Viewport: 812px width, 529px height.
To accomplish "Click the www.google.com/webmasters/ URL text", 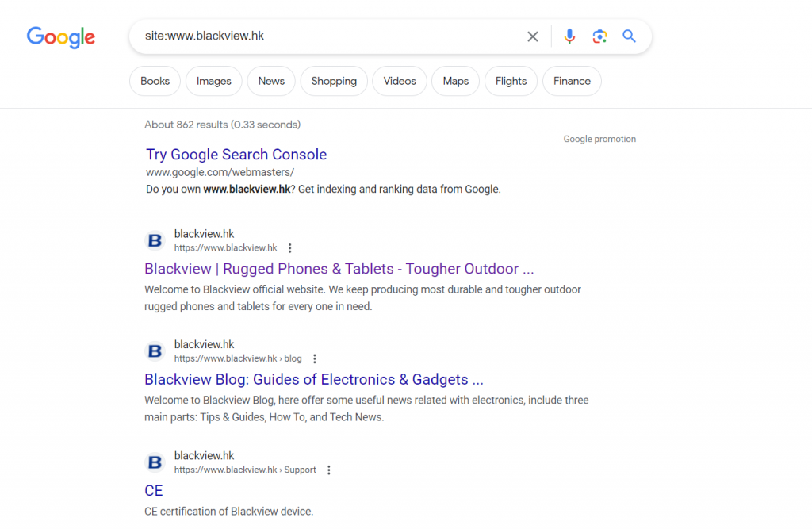I will point(220,172).
